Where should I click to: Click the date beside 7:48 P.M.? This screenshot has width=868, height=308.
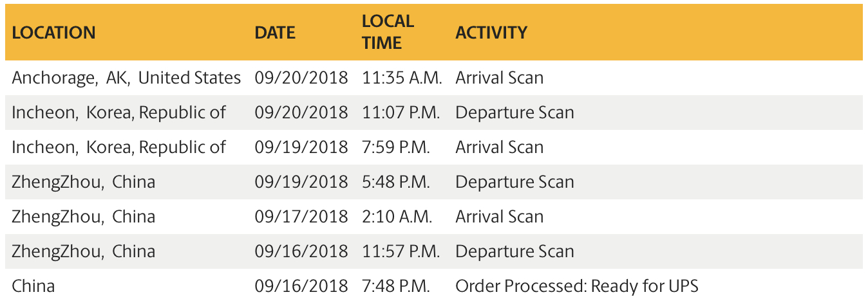point(301,286)
